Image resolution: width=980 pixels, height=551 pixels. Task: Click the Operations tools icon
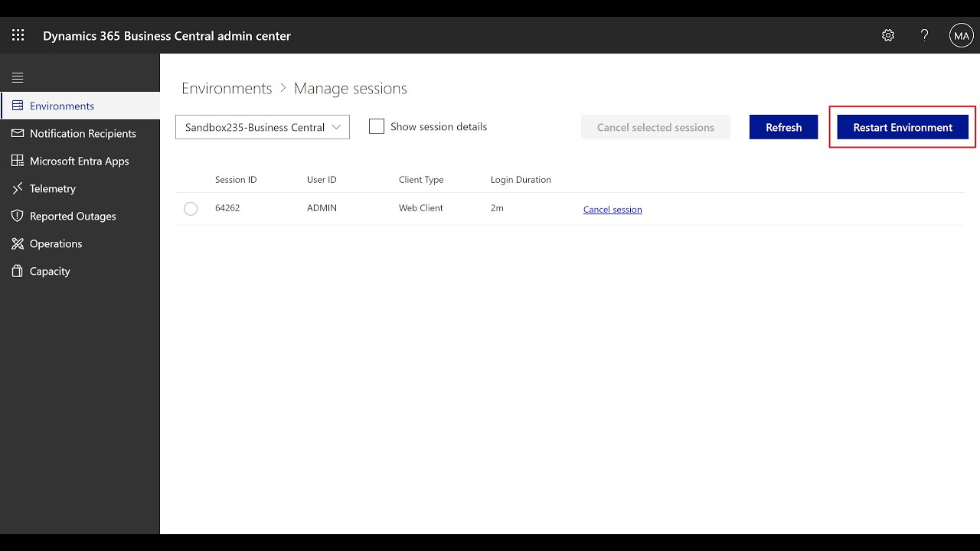coord(18,243)
